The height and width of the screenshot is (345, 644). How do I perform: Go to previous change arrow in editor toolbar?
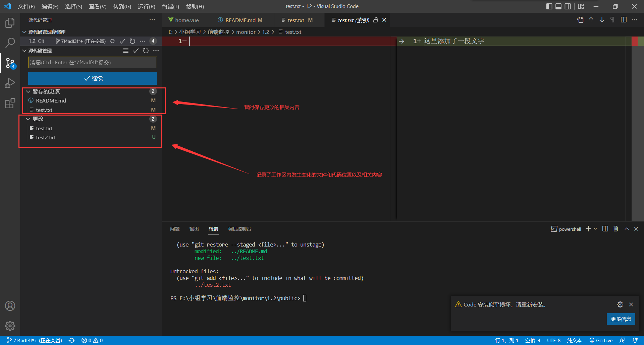tap(591, 20)
